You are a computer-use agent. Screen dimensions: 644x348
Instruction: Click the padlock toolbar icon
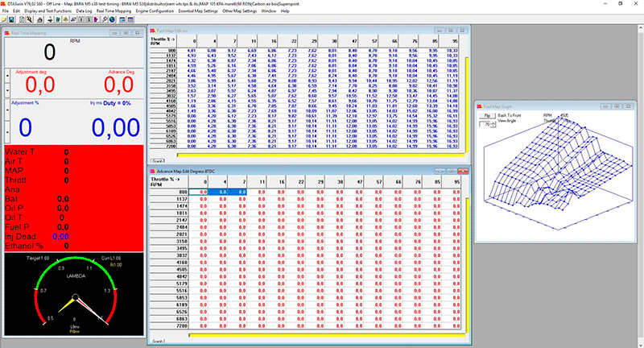click(x=39, y=19)
